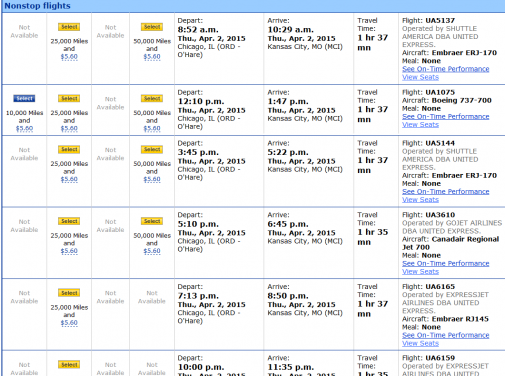Open On-Time Performance for flight UA1075

(446, 117)
